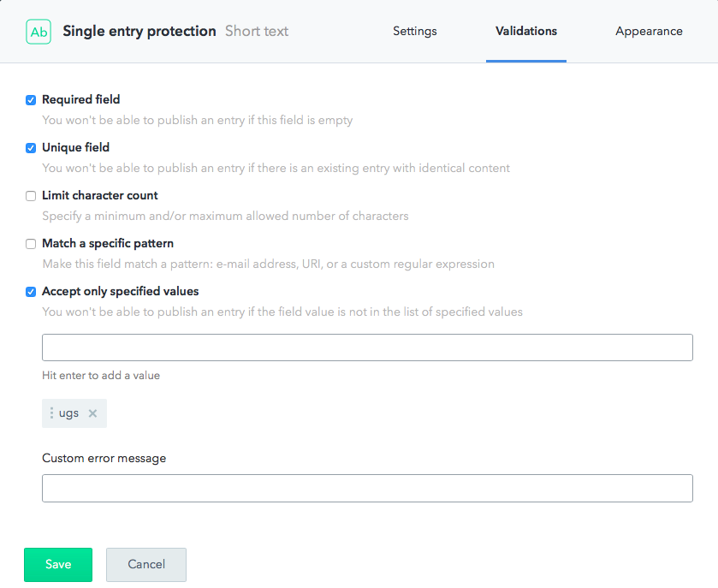Screen dimensions: 718x588
Task: Disable the Accept only specified values checkbox
Action: (x=31, y=292)
